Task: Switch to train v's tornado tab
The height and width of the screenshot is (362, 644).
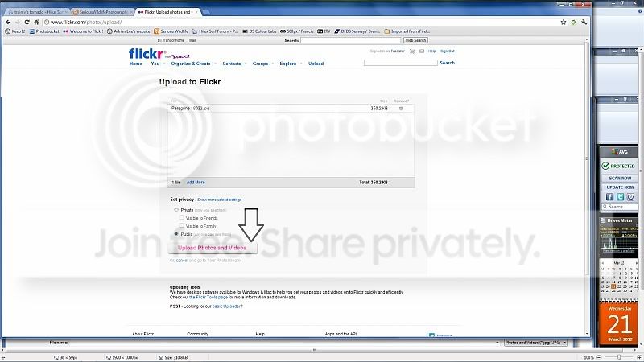Action: [38, 12]
